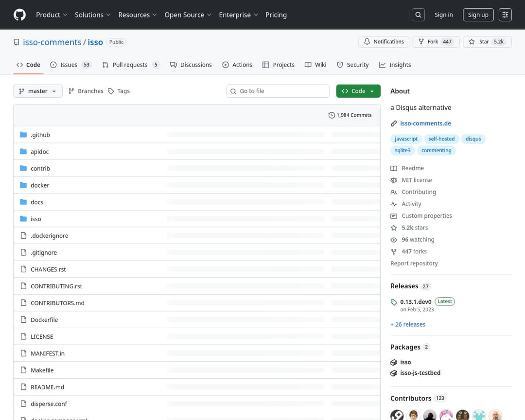
Task: Click the Go to file search field
Action: click(x=278, y=91)
